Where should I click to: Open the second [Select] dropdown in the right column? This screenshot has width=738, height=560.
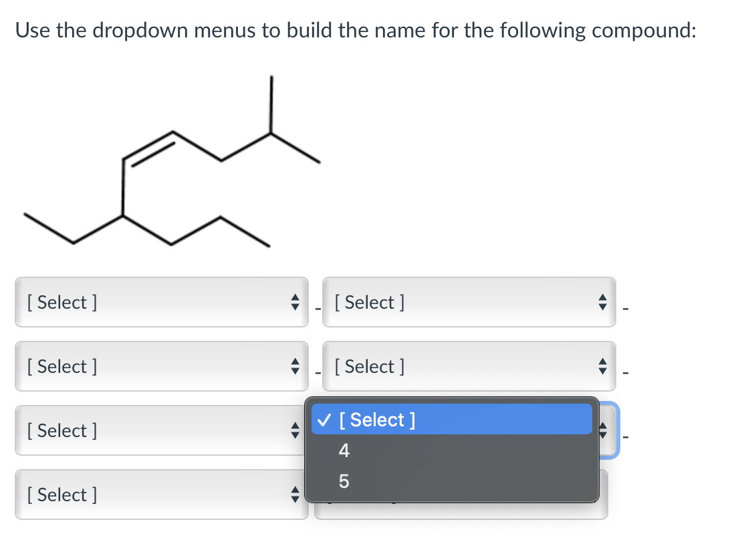coord(468,366)
